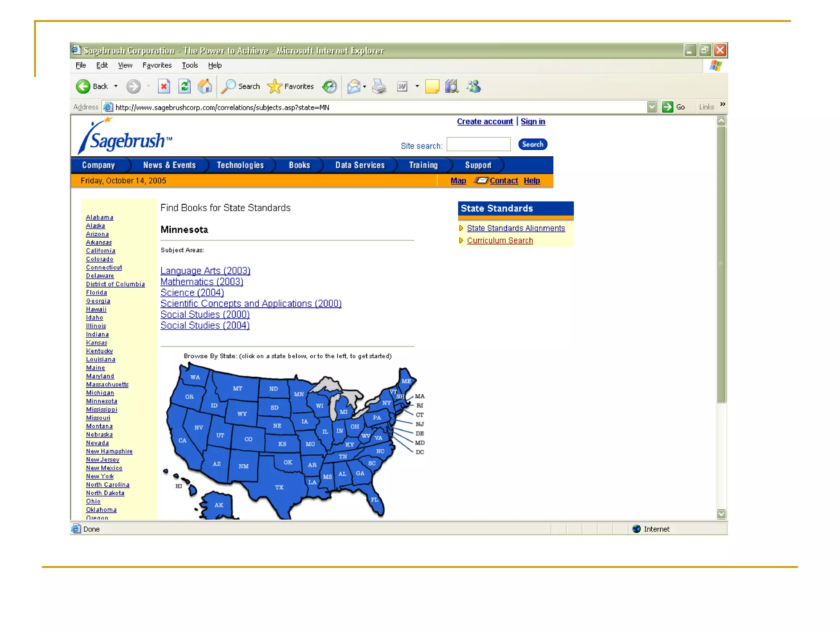The height and width of the screenshot is (630, 840).
Task: Expand the Links toolbar chevron
Action: click(x=723, y=105)
